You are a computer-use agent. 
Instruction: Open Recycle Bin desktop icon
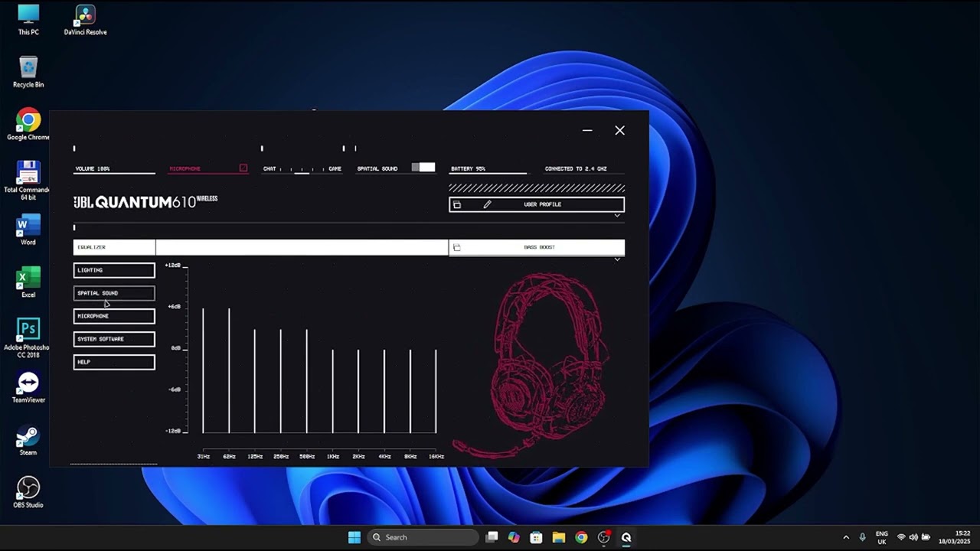point(28,72)
